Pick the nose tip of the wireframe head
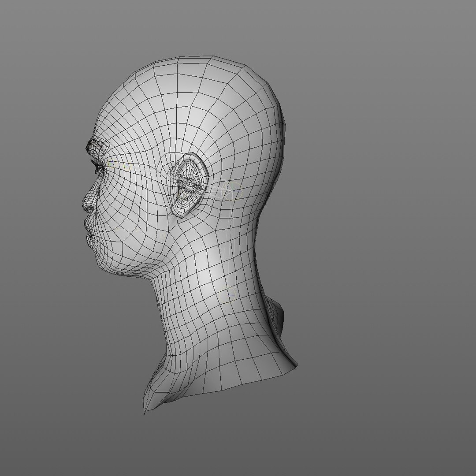 [86, 204]
